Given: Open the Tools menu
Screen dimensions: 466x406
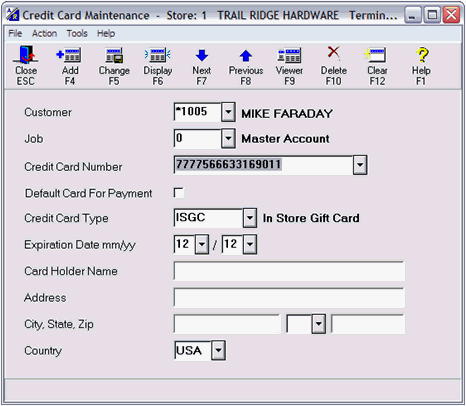Looking at the screenshot, I should point(77,33).
